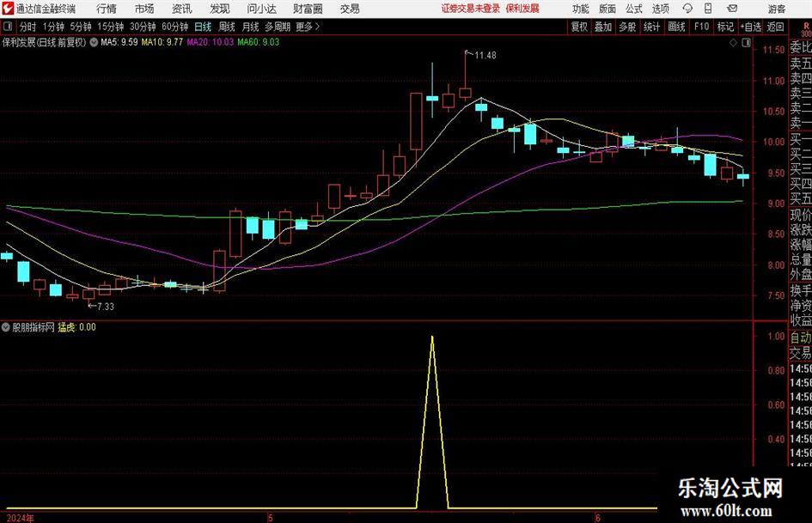Click the 复权 toolbar button
812x523 pixels.
pos(579,27)
